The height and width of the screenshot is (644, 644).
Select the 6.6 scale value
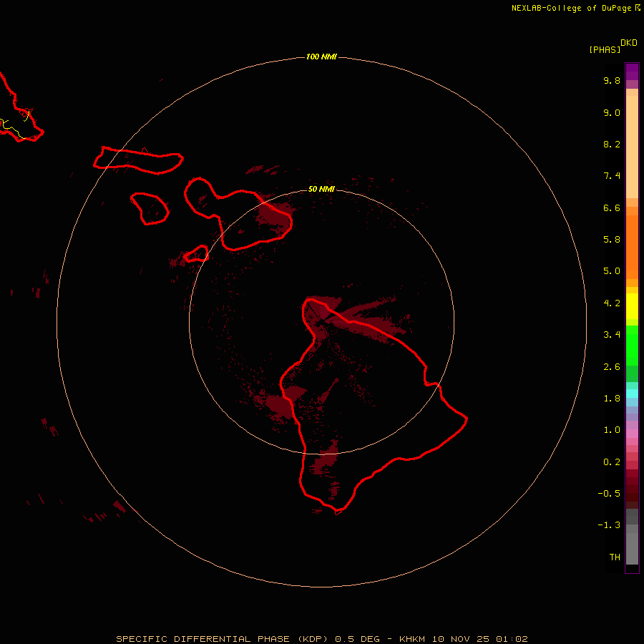click(x=612, y=208)
